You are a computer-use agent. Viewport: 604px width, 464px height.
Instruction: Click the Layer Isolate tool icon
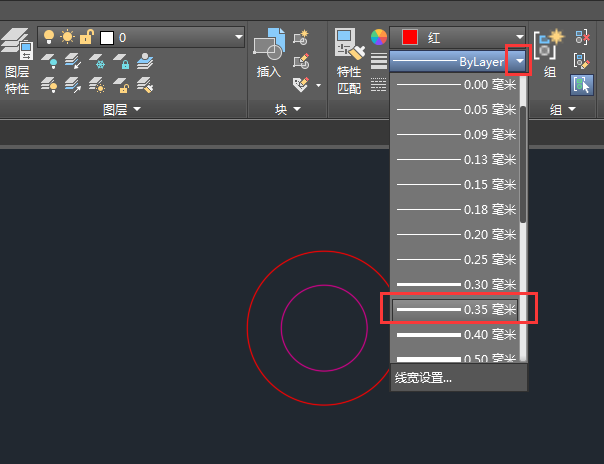(73, 62)
